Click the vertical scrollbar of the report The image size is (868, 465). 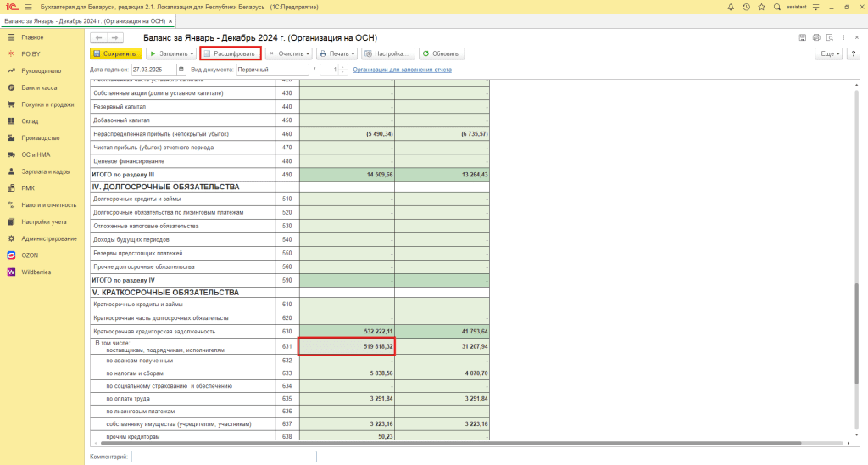[856, 333]
